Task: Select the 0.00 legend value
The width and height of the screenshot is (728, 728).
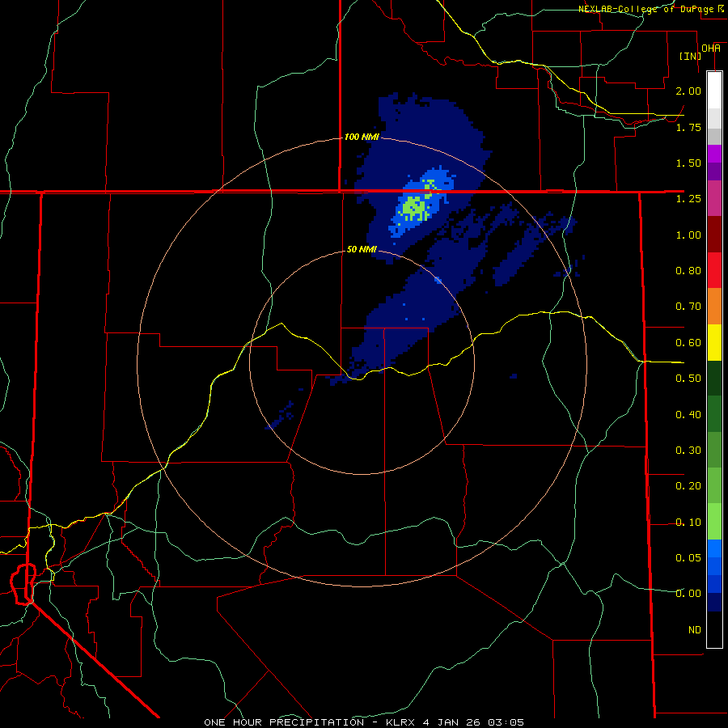Action: (688, 594)
